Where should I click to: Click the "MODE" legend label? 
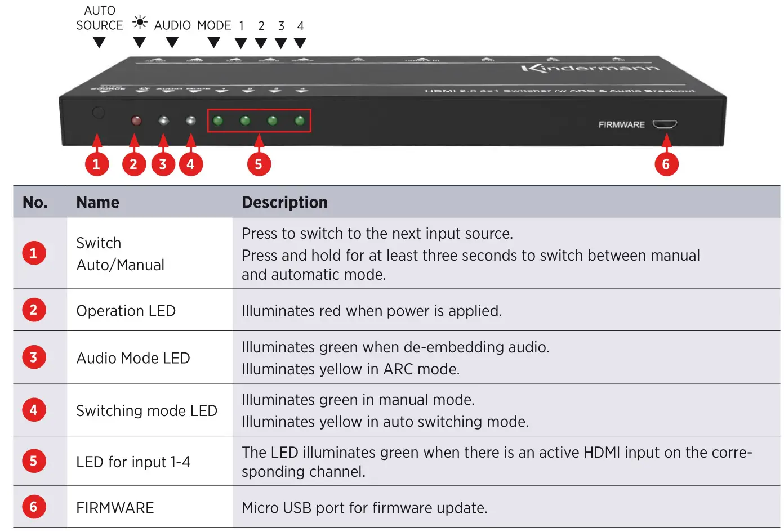[x=214, y=25]
